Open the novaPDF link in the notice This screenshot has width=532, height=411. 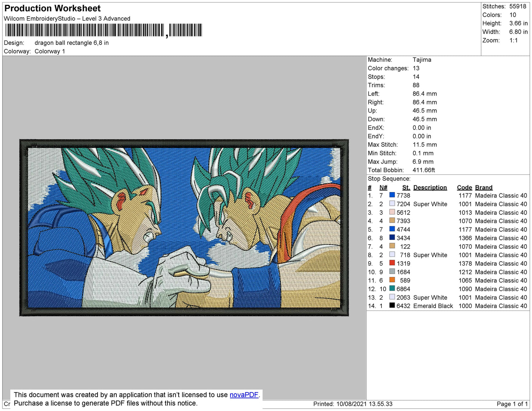click(244, 395)
